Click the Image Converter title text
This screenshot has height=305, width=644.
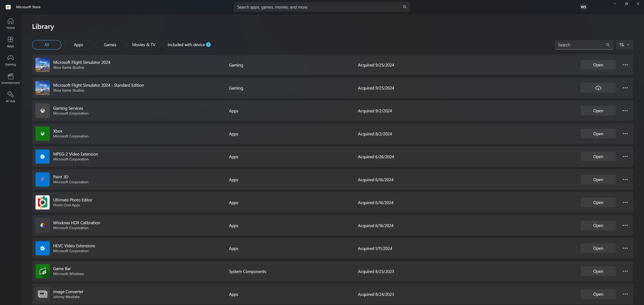[68, 292]
